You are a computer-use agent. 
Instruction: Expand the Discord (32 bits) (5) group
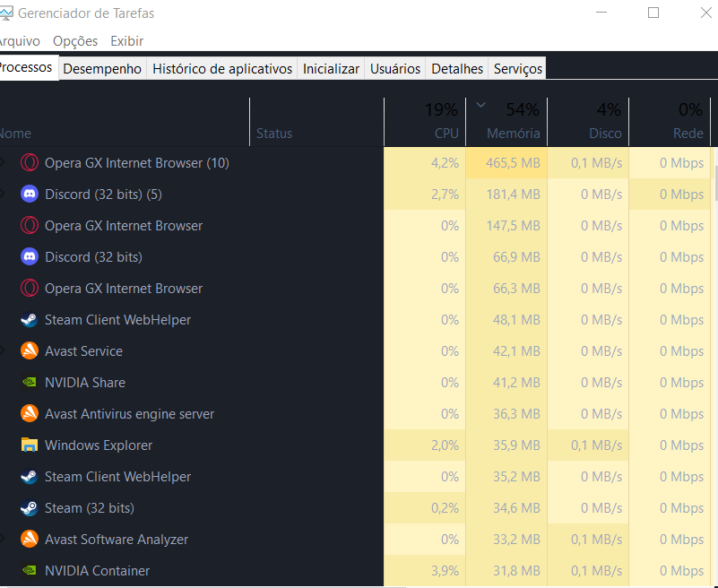tap(3, 194)
